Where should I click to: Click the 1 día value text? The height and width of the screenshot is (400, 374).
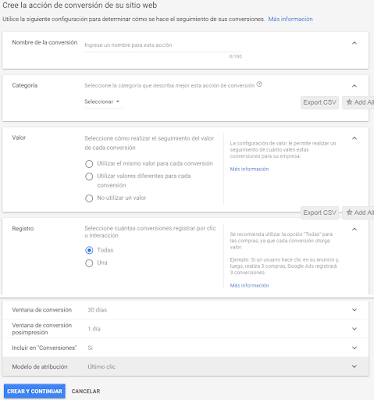[94, 329]
